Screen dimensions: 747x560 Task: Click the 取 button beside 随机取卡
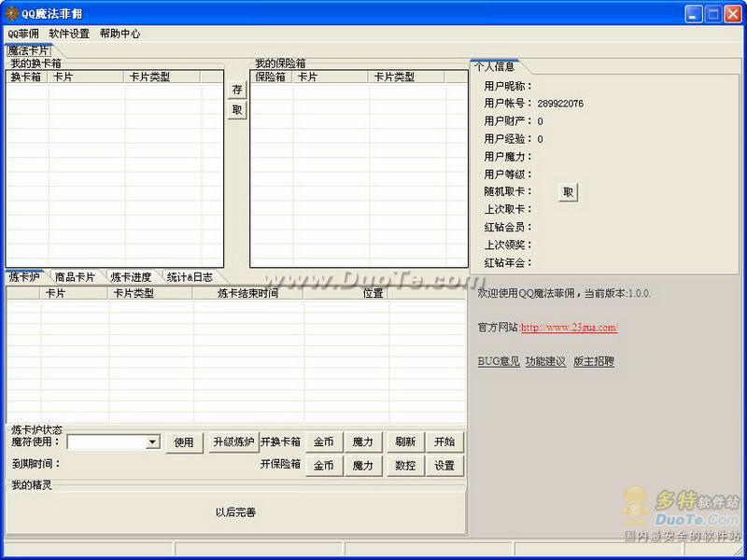tap(568, 192)
